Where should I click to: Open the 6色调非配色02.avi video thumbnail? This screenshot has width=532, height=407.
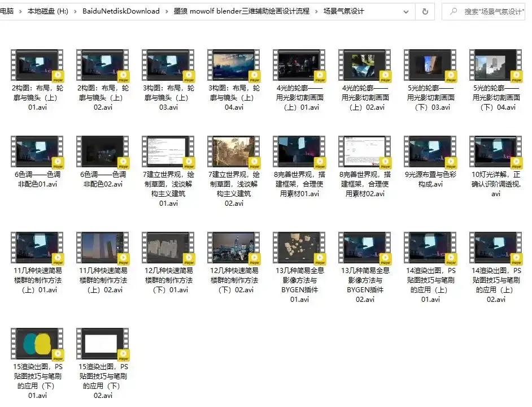103,151
